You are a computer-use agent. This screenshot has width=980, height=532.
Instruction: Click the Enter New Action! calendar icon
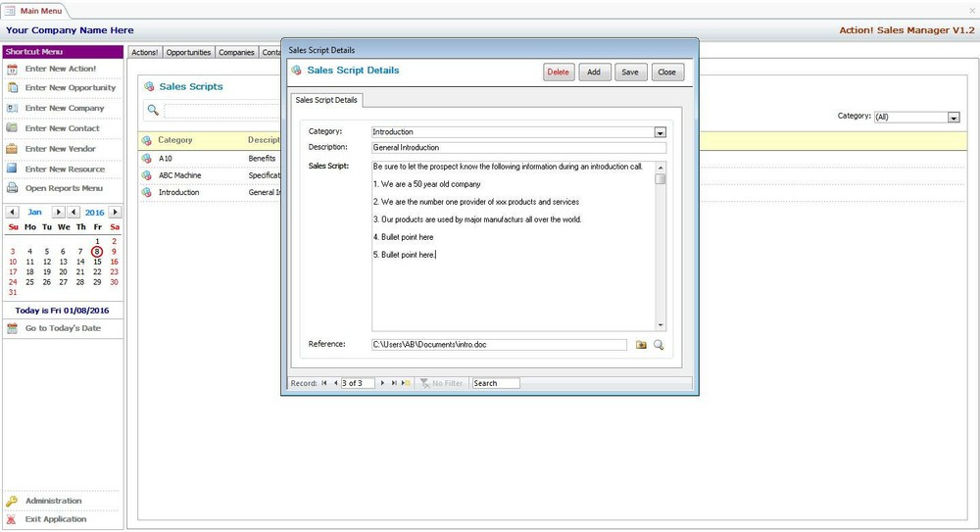(12, 70)
